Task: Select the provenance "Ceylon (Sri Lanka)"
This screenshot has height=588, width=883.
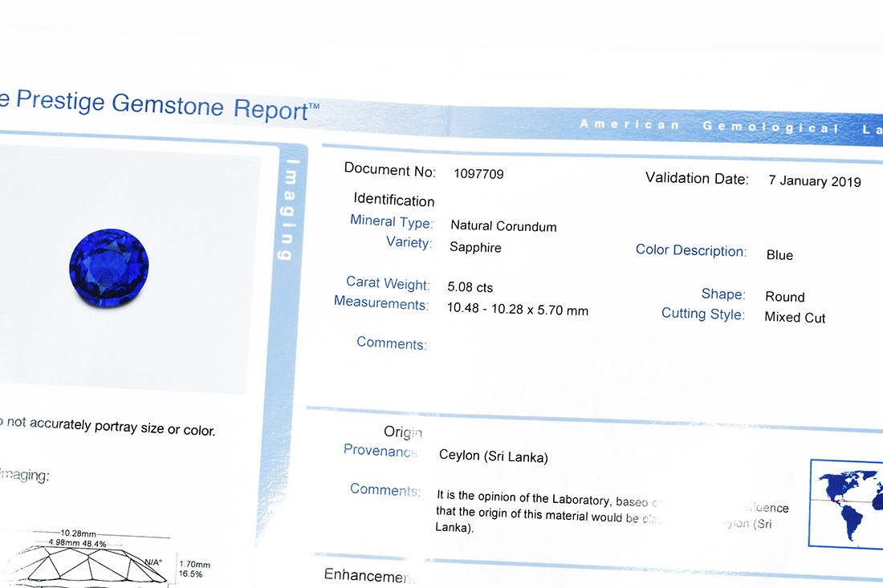Action: pyautogui.click(x=494, y=456)
